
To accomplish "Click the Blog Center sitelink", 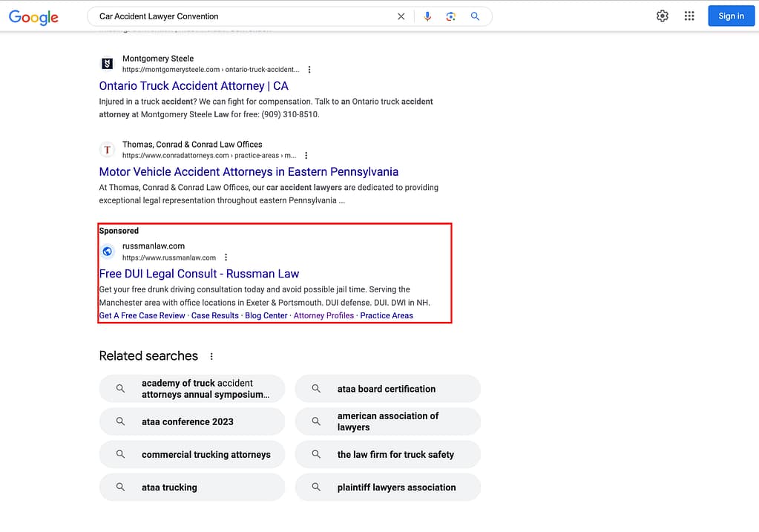I will pos(266,315).
